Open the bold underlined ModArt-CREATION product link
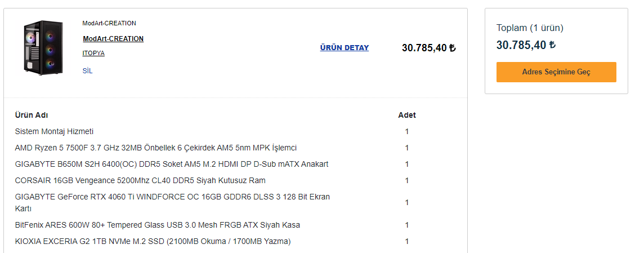Image resolution: width=644 pixels, height=253 pixels. pos(113,39)
